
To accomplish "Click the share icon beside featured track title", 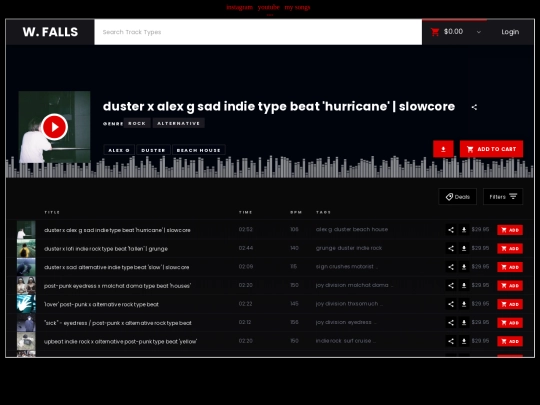I will coord(474,107).
